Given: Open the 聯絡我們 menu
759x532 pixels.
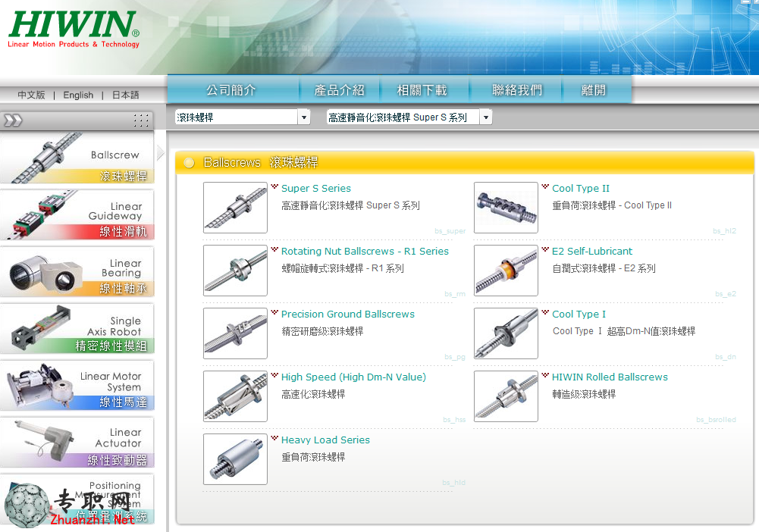Looking at the screenshot, I should (x=517, y=90).
